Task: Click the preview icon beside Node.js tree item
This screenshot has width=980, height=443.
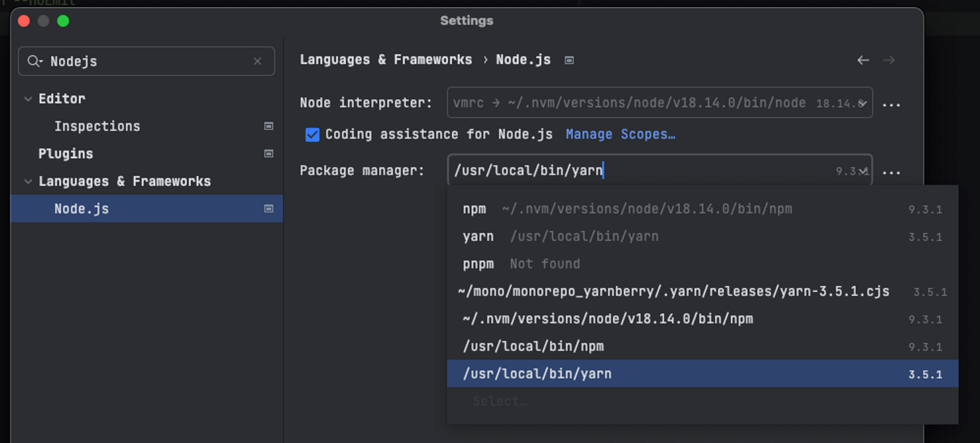Action: coord(269,208)
